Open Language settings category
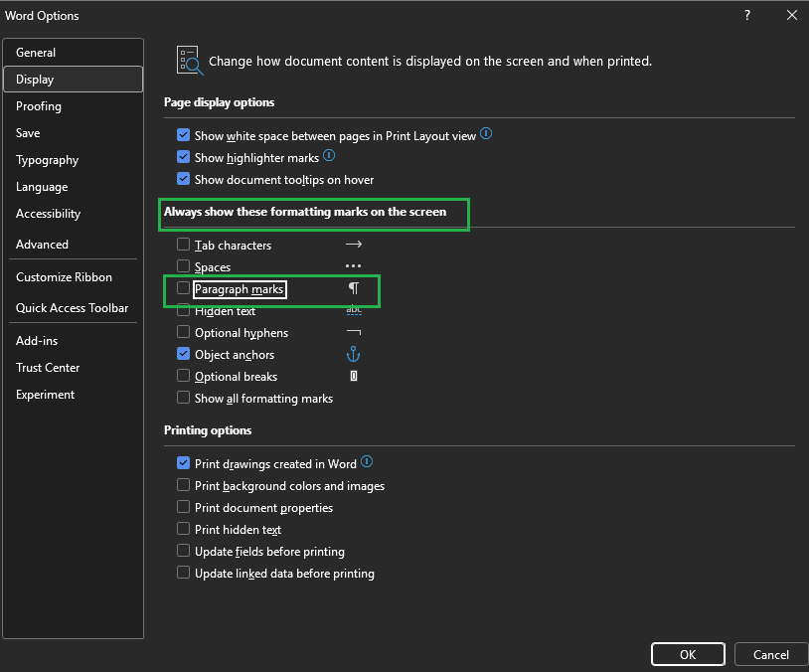809x672 pixels. (x=73, y=186)
